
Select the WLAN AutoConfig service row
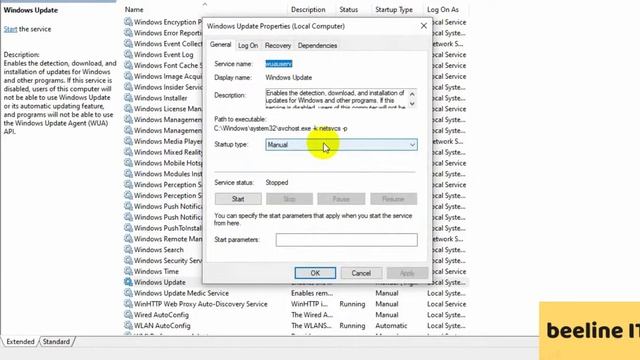coord(296,325)
